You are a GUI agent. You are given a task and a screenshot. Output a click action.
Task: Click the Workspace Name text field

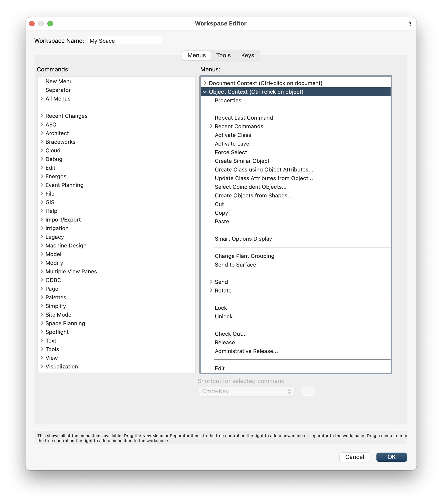[x=124, y=41]
